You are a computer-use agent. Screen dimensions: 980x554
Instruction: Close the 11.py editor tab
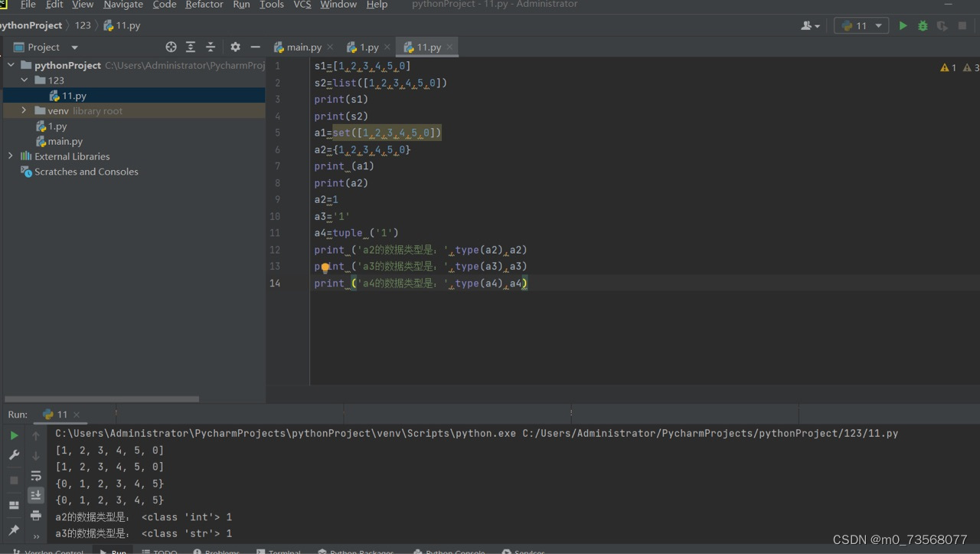tap(449, 48)
